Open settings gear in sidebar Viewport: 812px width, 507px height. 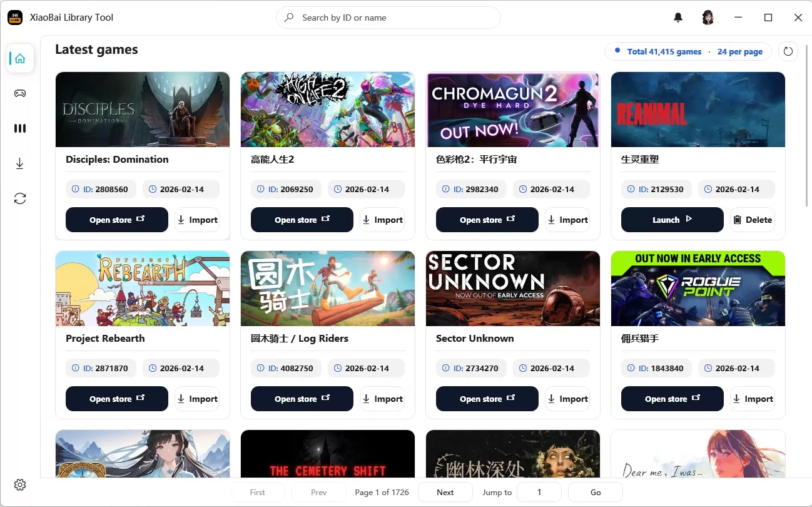[x=20, y=485]
